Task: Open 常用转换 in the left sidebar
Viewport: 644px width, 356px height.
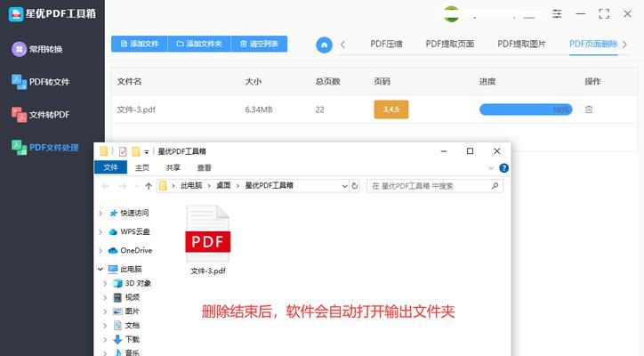Action: click(37, 49)
